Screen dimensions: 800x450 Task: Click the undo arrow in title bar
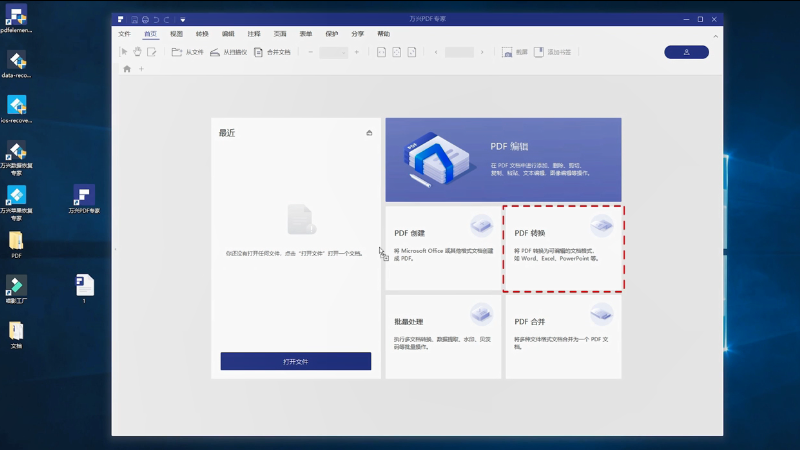[156, 19]
